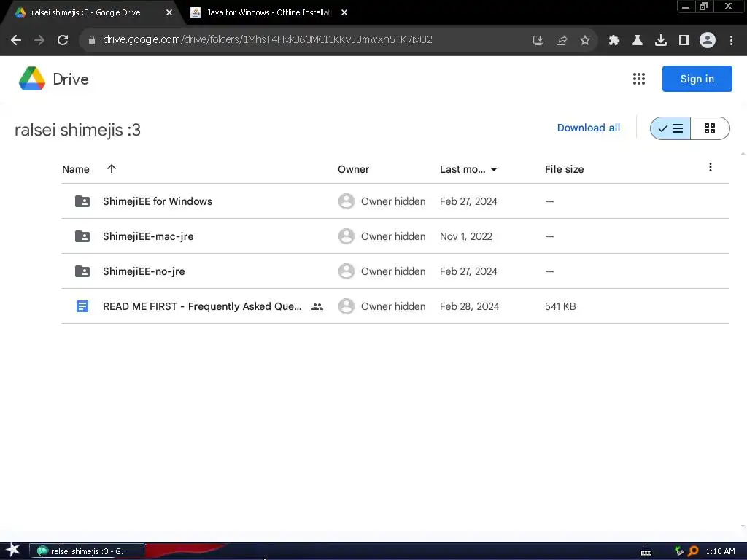
Task: Open the column options three-dot menu
Action: click(x=711, y=167)
